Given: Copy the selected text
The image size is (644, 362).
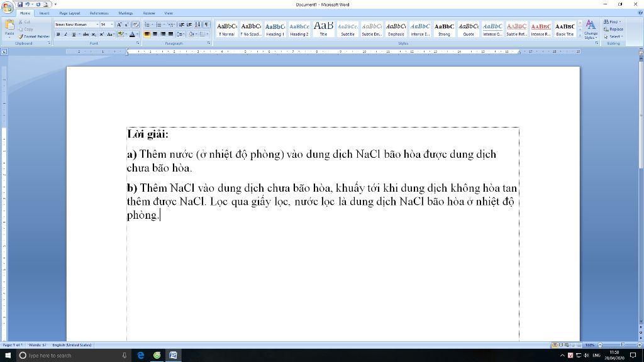Looking at the screenshot, I should pos(25,29).
